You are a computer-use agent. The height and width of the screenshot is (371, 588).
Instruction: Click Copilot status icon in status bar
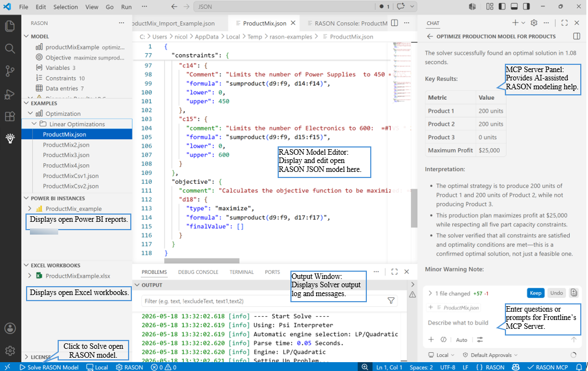(515, 367)
